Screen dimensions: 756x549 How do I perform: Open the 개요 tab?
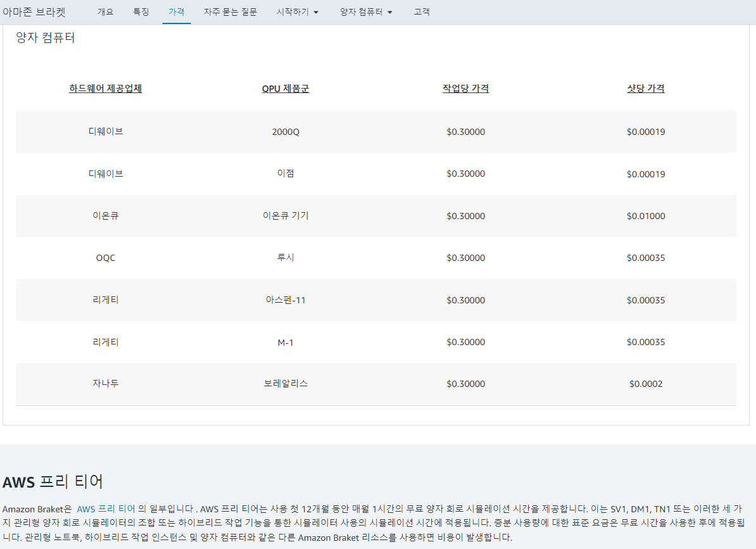click(x=105, y=11)
